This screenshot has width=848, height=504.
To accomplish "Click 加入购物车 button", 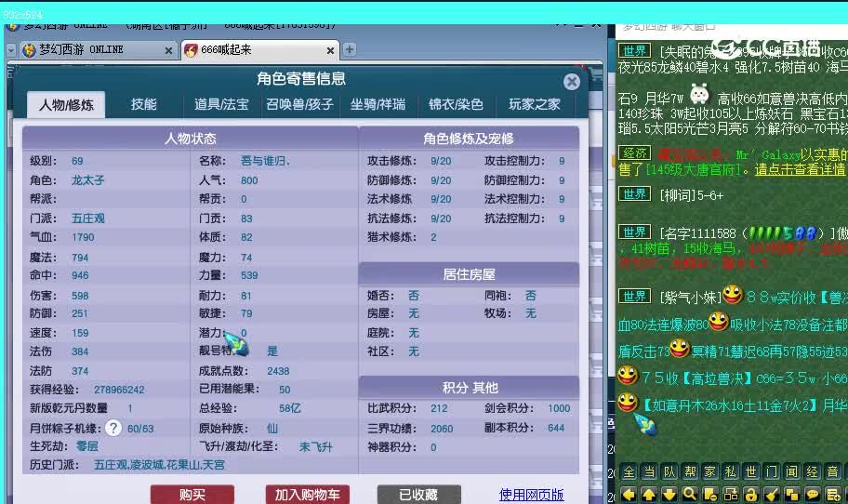I will pos(307,495).
